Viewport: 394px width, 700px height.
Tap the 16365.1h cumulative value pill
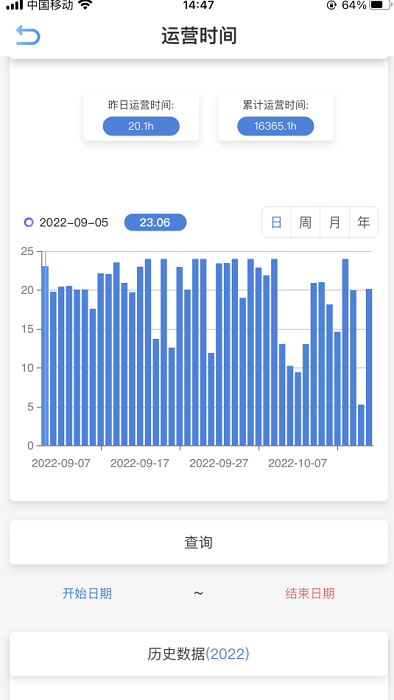pos(275,126)
